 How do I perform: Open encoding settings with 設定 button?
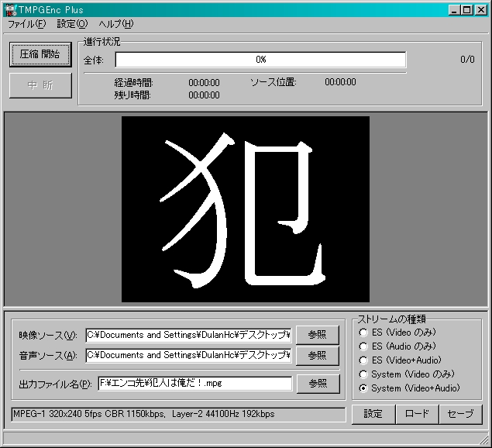click(x=373, y=414)
